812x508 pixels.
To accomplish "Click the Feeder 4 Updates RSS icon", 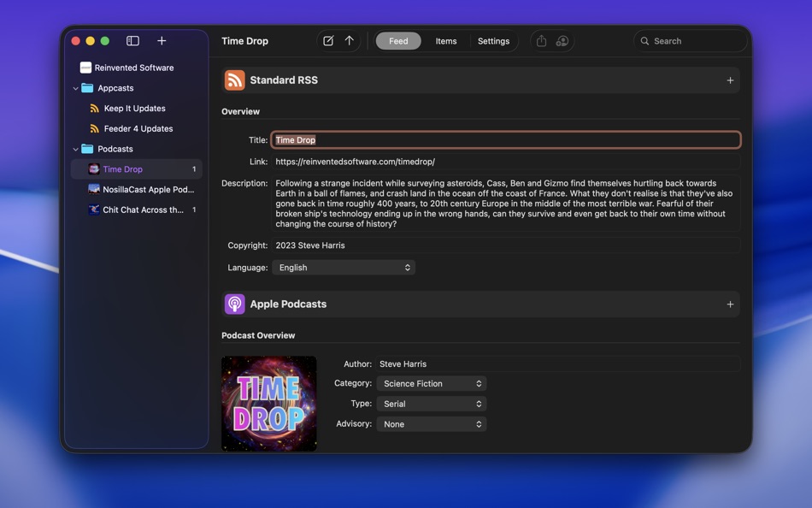I will pyautogui.click(x=94, y=128).
